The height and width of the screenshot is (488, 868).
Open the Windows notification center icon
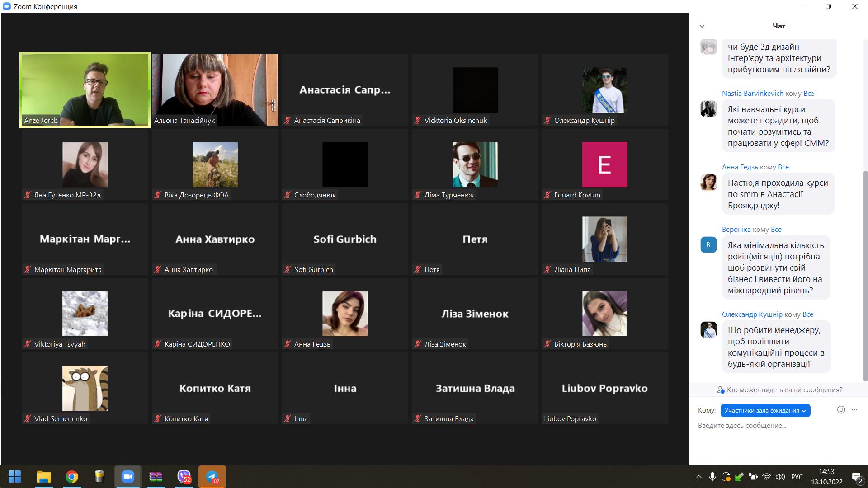857,477
